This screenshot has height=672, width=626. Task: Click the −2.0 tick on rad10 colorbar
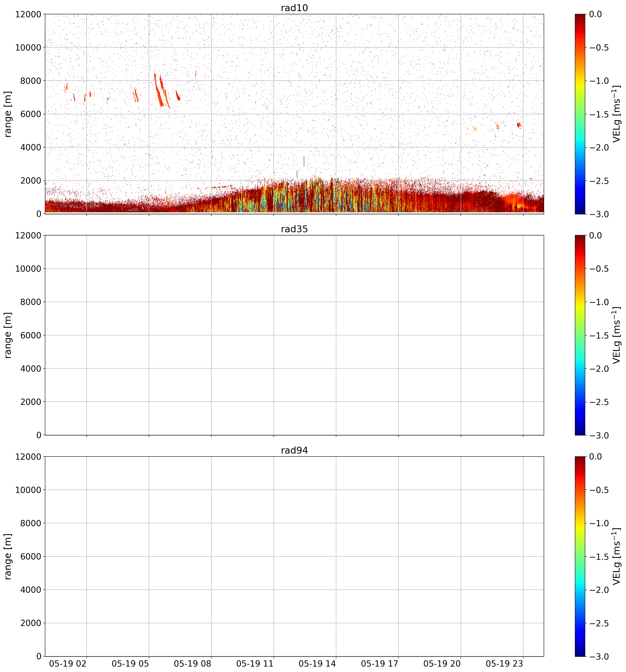pos(599,147)
